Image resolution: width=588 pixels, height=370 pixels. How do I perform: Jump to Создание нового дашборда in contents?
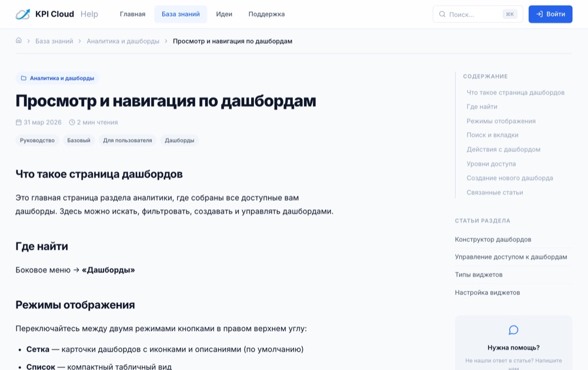pyautogui.click(x=510, y=178)
